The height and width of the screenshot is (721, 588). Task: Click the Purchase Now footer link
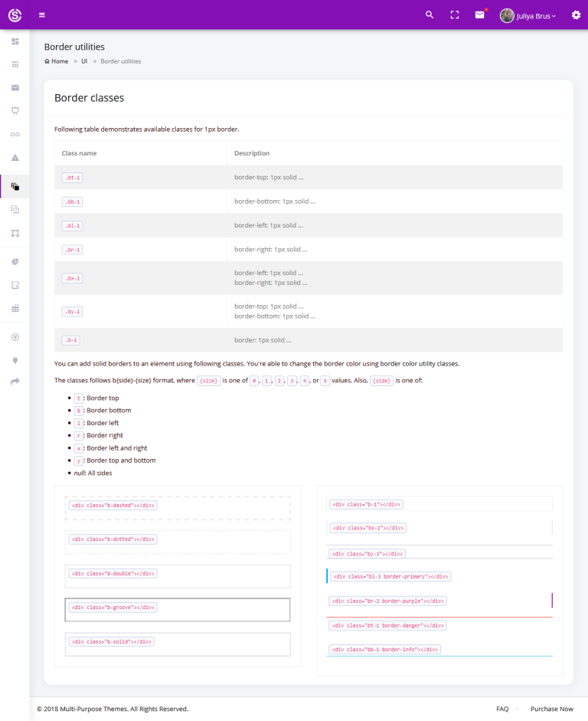(551, 709)
